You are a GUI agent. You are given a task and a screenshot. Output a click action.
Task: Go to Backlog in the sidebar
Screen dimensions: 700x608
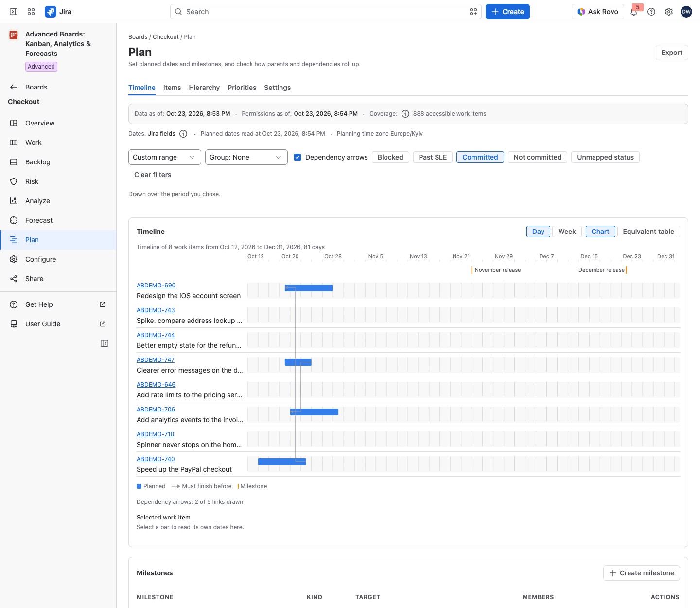click(x=58, y=162)
